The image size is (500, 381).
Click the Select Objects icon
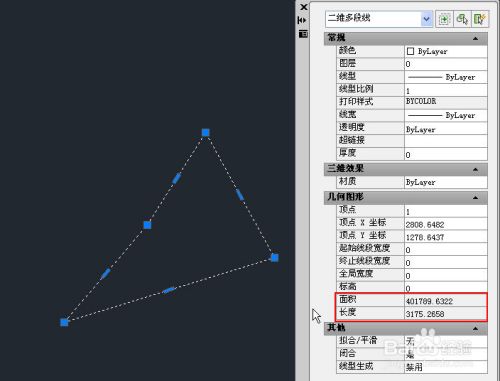pos(462,19)
